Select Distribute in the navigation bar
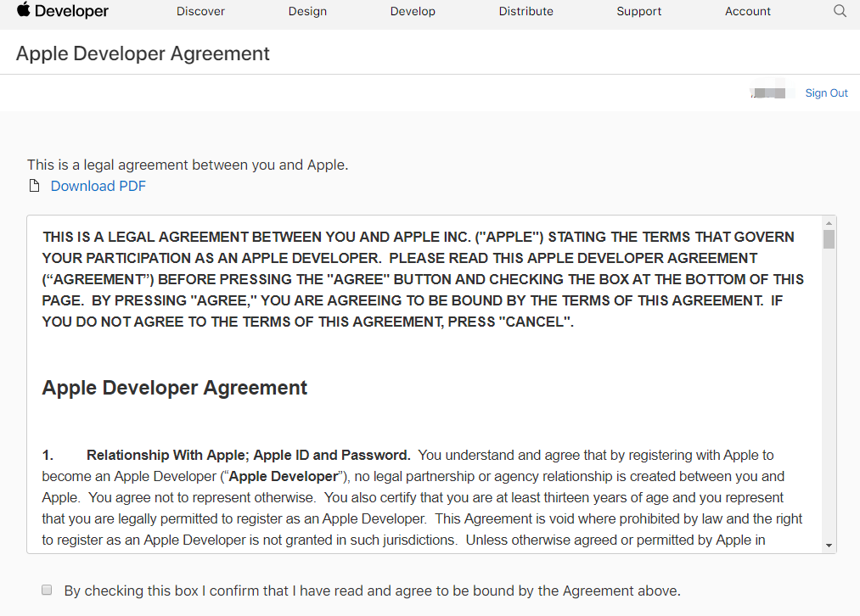Image resolution: width=860 pixels, height=616 pixels. click(x=526, y=11)
